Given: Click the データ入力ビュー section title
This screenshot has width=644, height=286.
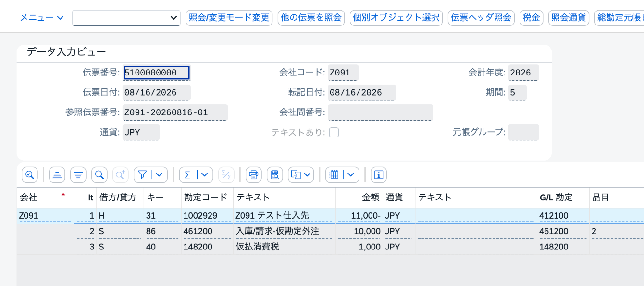Looking at the screenshot, I should click(x=66, y=52).
